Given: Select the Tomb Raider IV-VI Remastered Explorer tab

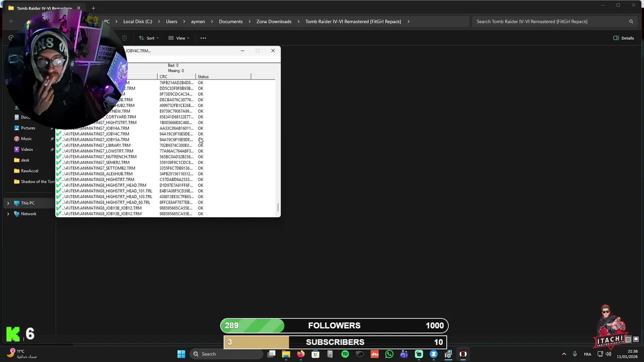Looking at the screenshot, I should click(44, 8).
